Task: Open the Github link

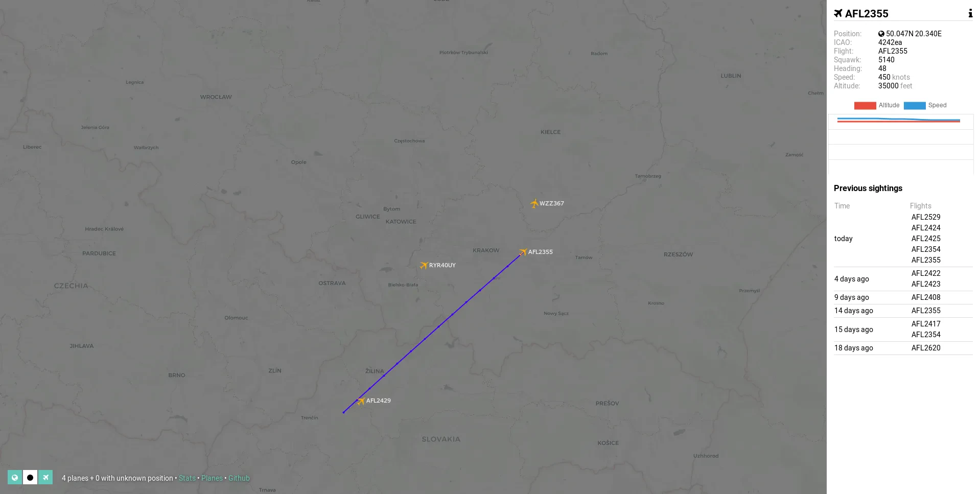Action: (x=239, y=478)
